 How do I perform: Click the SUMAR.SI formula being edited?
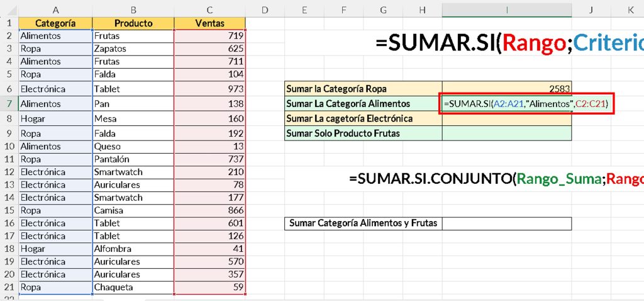tap(526, 103)
